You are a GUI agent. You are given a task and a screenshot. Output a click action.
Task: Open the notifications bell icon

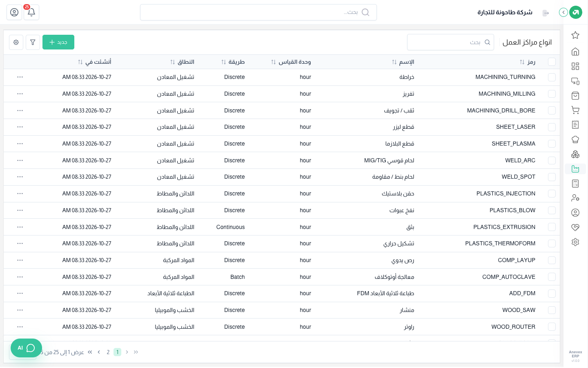(x=31, y=12)
